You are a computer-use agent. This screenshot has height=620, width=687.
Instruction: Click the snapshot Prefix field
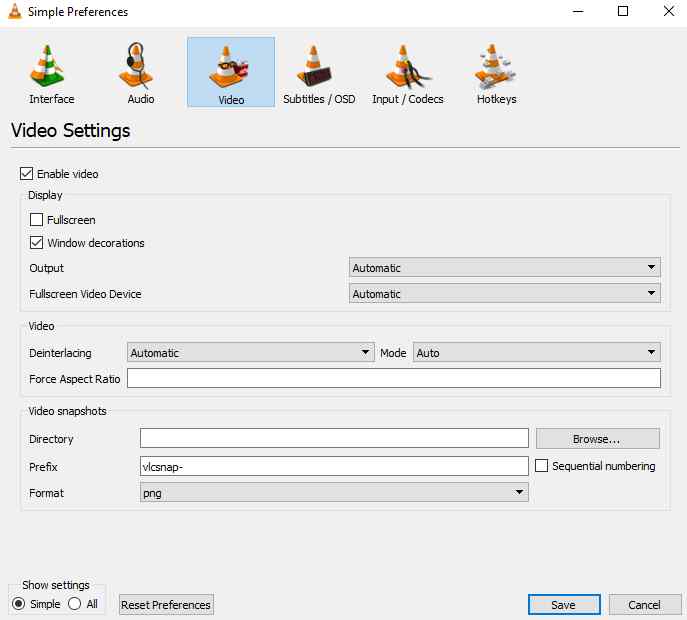334,466
